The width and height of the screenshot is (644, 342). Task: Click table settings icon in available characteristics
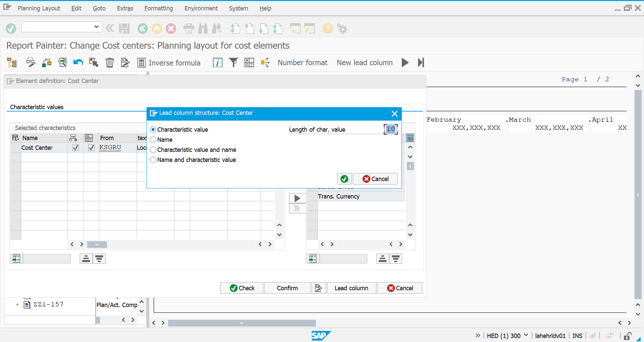tap(410, 138)
